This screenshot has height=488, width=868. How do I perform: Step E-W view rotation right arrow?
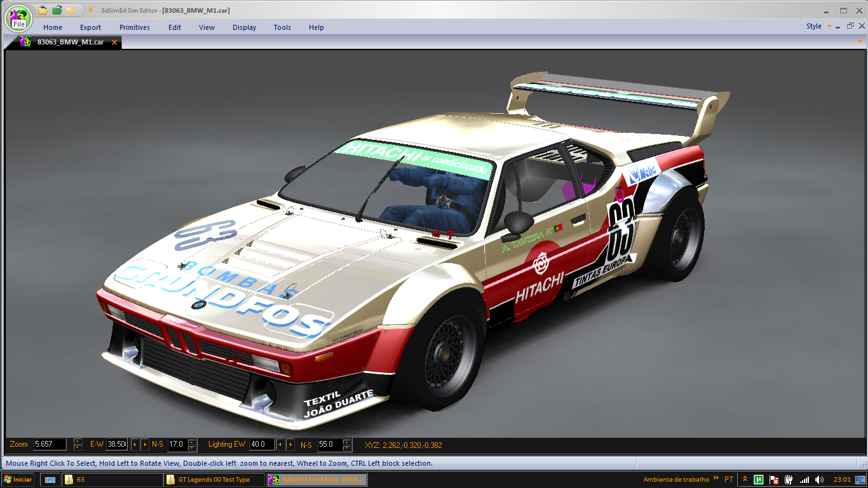coord(145,445)
